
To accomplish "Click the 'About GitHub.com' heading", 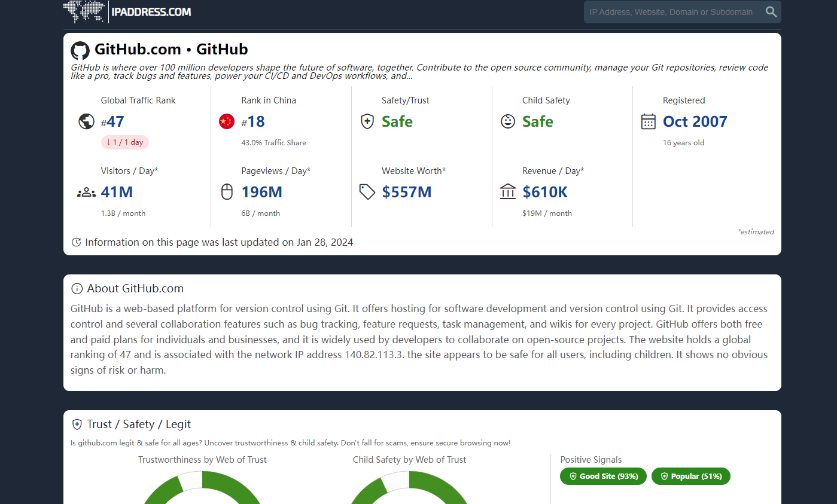I will coord(135,289).
